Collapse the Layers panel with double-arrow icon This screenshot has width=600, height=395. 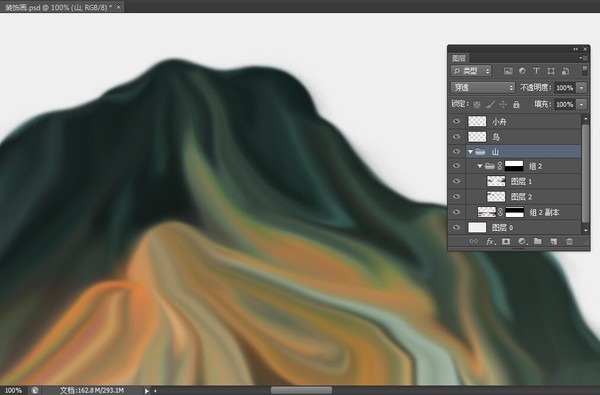[576, 49]
